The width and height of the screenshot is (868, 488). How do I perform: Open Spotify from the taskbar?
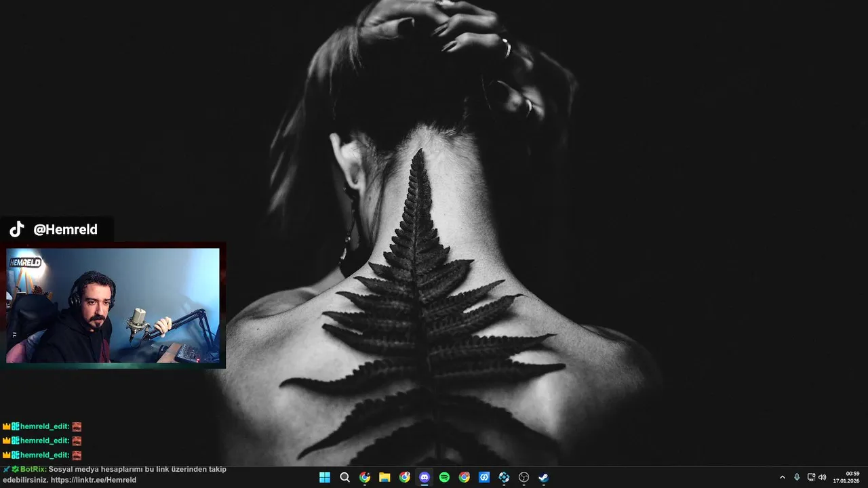444,477
